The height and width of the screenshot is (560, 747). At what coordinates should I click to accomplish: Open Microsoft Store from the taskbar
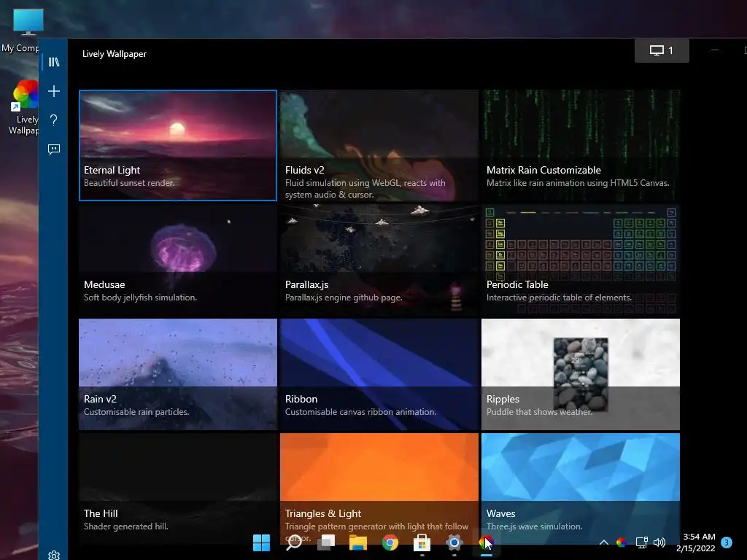(x=422, y=542)
